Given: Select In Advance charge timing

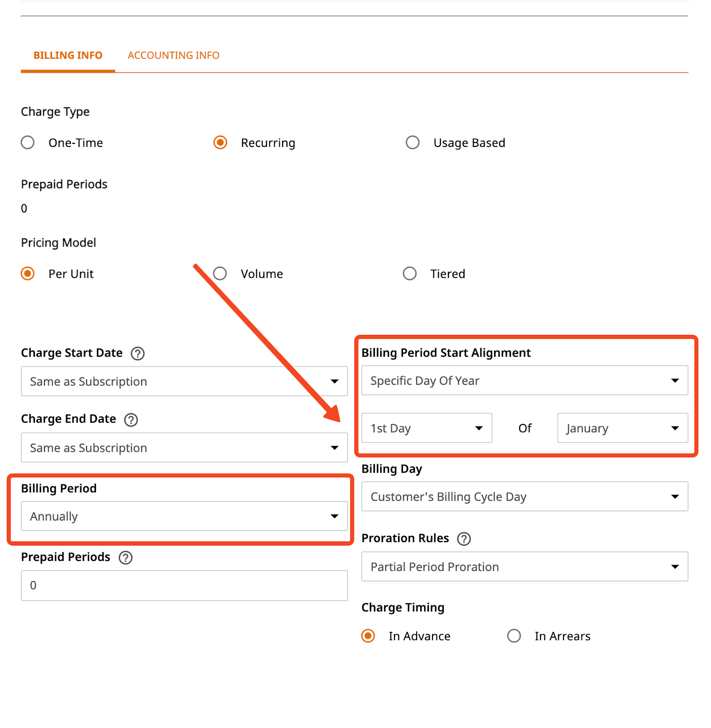Looking at the screenshot, I should pos(368,636).
